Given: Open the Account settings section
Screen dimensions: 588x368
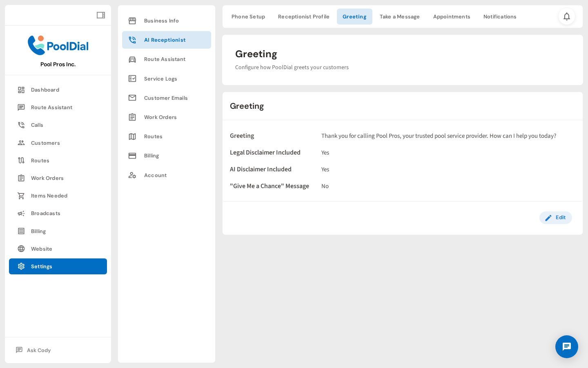Looking at the screenshot, I should pos(155,175).
